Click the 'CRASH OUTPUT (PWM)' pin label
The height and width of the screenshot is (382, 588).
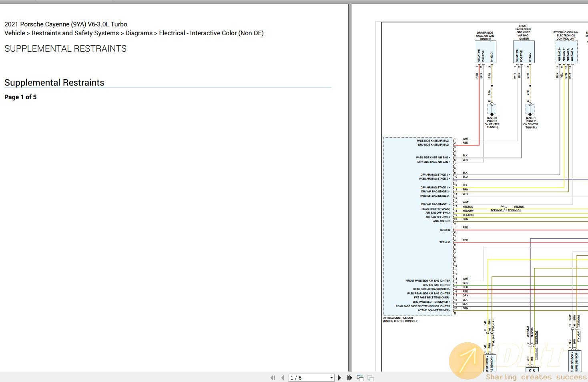click(x=435, y=209)
